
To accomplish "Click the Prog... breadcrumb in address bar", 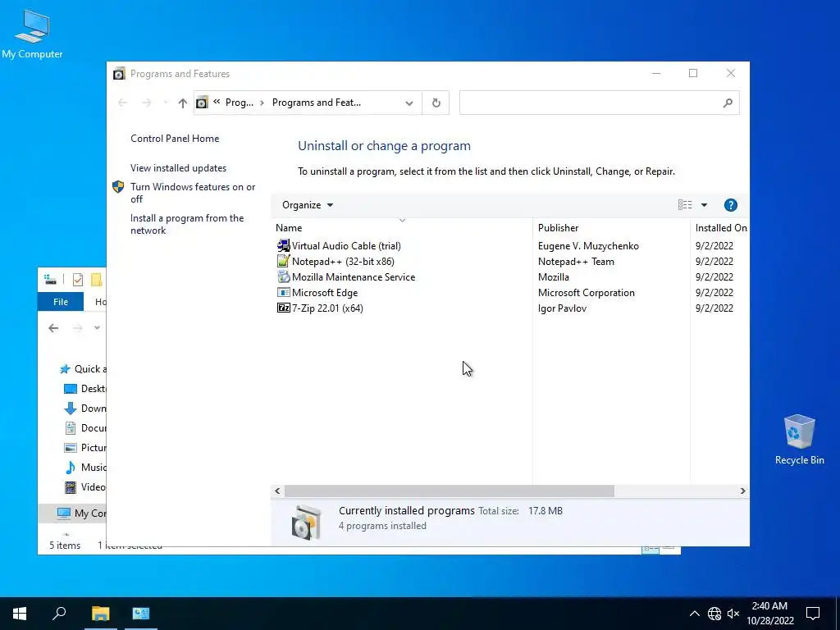I will 239,103.
